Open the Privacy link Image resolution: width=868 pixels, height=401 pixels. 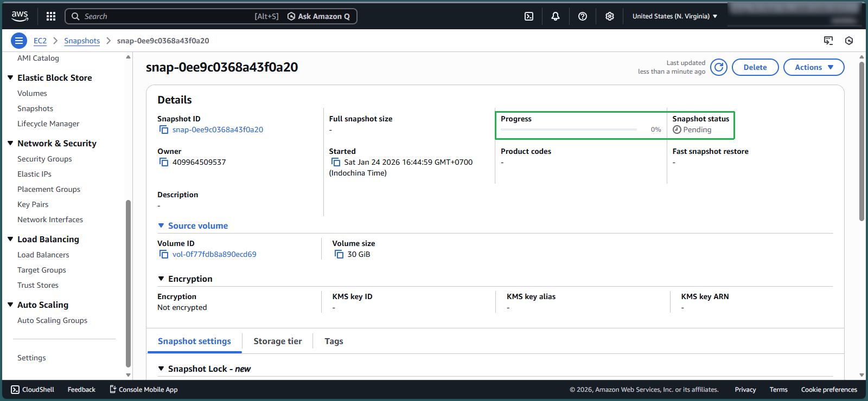coord(745,390)
